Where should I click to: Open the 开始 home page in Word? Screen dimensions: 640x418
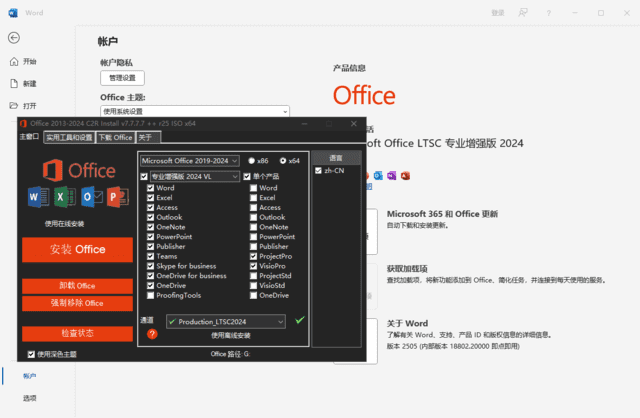[23, 62]
